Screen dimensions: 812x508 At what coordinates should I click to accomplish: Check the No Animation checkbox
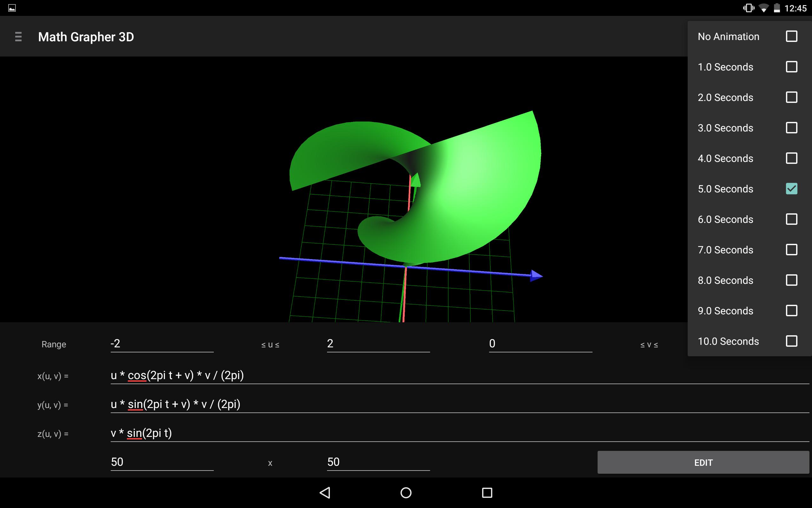(791, 36)
